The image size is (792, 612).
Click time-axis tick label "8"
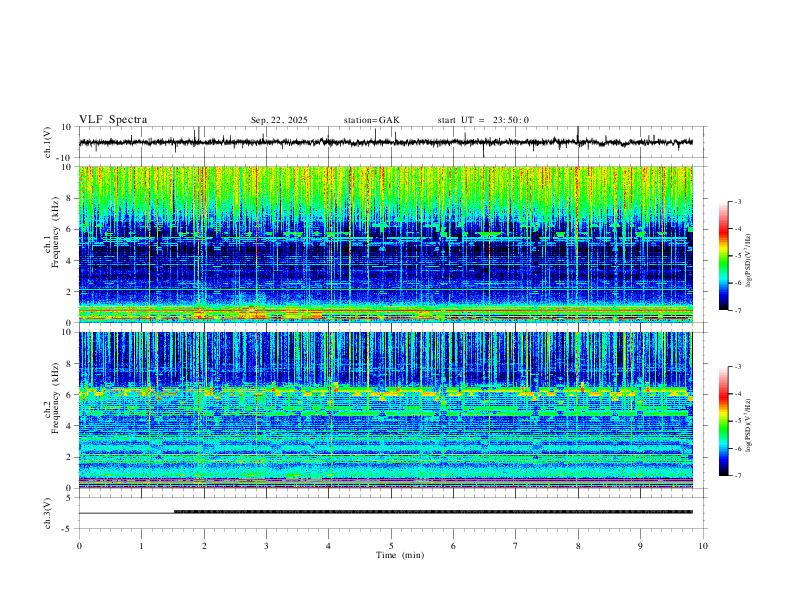tap(578, 546)
